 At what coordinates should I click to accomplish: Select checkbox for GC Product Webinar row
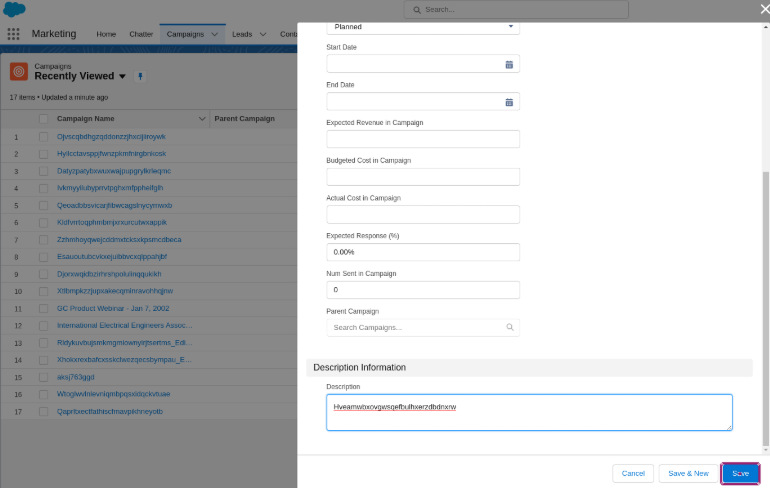point(43,308)
